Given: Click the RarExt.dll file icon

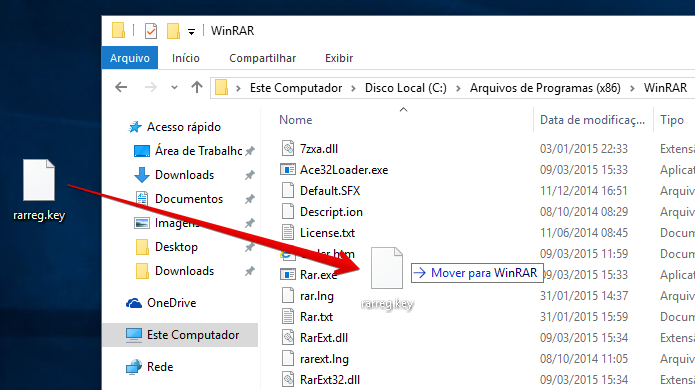Looking at the screenshot, I should click(288, 337).
